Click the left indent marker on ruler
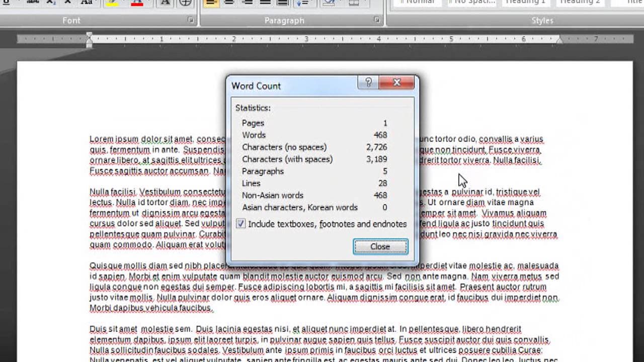 pos(89,43)
